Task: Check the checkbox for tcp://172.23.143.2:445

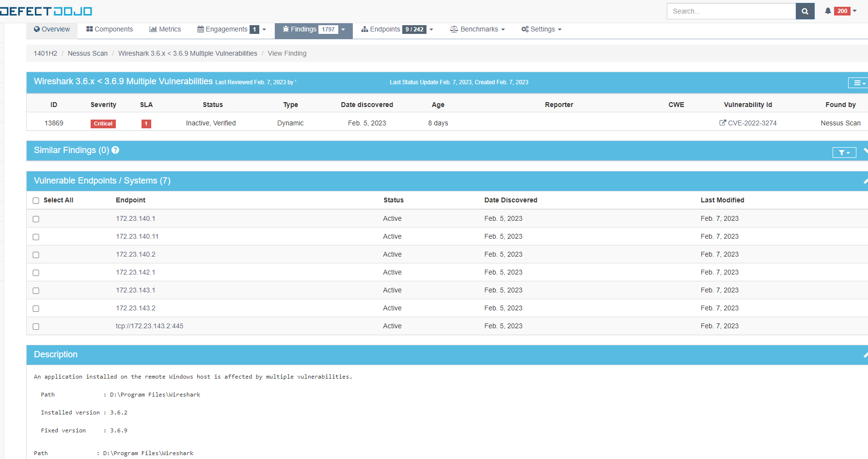Action: [x=36, y=326]
